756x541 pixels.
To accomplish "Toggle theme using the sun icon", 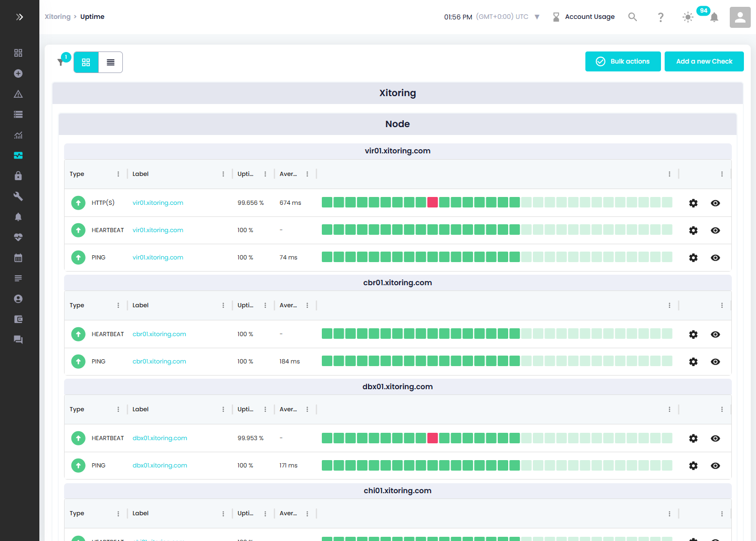I will (688, 17).
